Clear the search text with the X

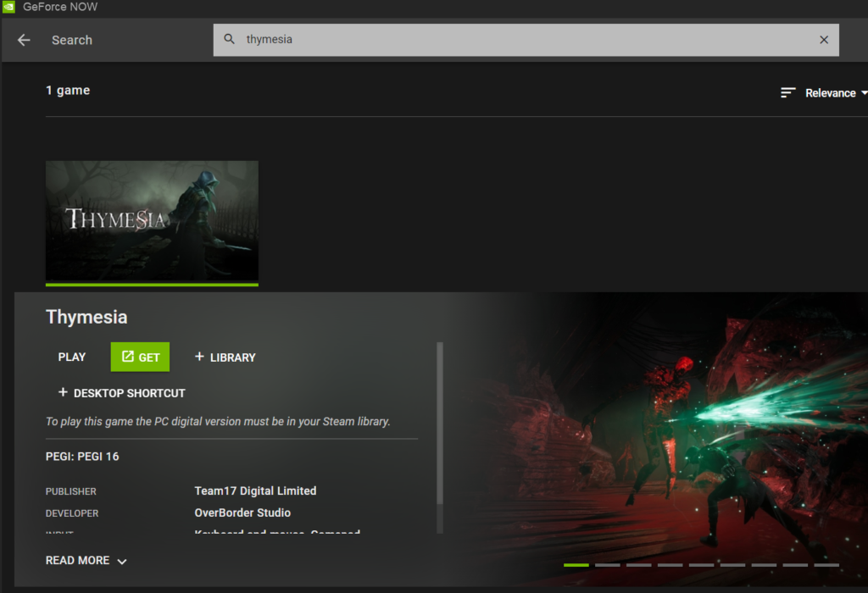824,40
